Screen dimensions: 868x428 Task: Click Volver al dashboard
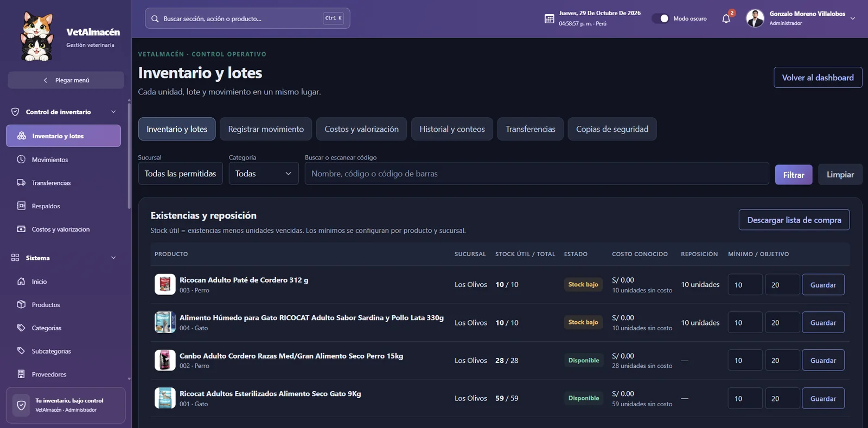click(818, 78)
